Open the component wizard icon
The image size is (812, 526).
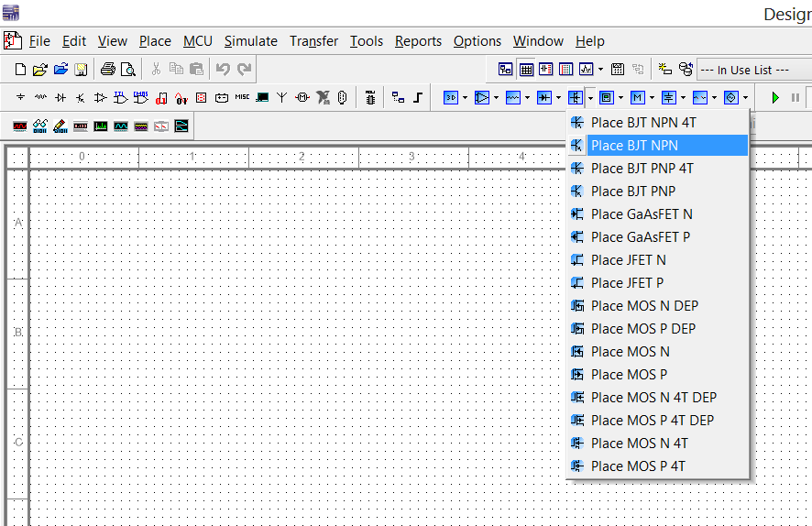point(665,69)
